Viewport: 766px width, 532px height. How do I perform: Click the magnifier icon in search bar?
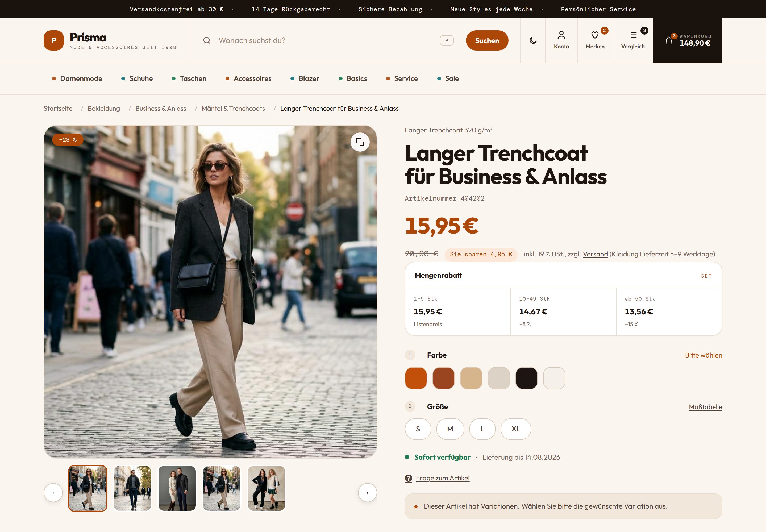tap(207, 40)
